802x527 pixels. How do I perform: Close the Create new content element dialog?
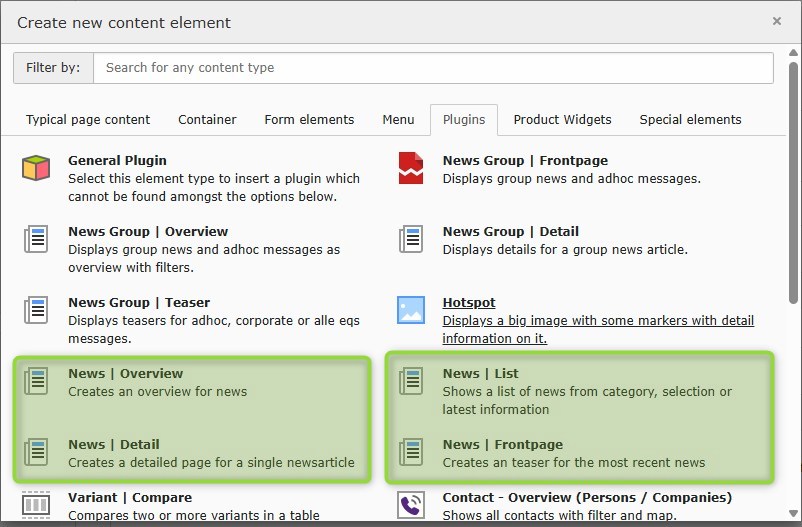[x=777, y=21]
